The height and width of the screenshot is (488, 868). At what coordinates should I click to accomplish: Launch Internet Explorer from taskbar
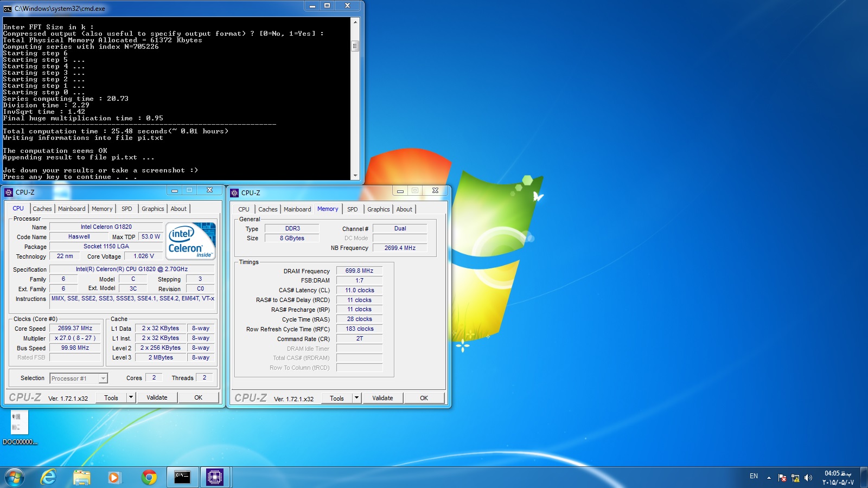49,477
